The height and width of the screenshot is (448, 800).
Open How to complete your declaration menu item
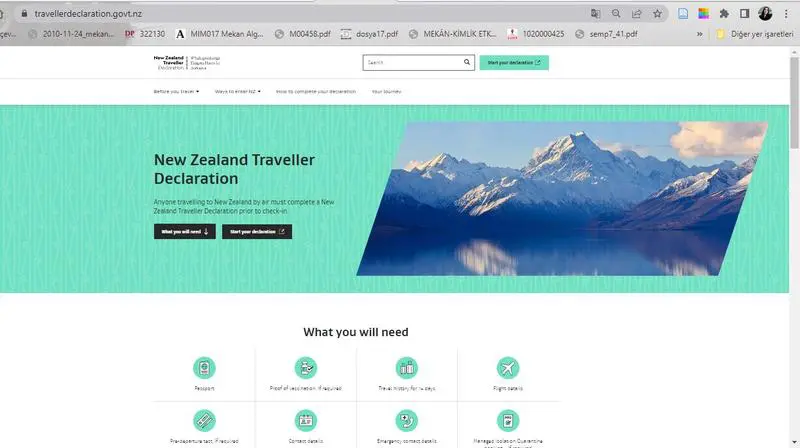pos(316,91)
